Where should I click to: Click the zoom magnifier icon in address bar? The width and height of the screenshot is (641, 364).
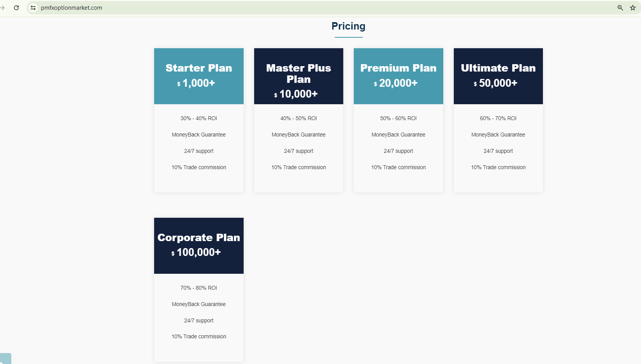620,8
